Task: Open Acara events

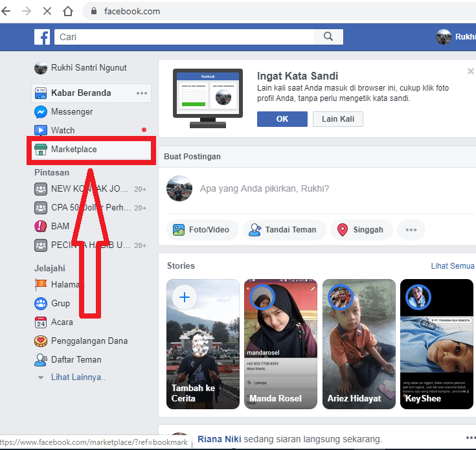Action: (62, 322)
